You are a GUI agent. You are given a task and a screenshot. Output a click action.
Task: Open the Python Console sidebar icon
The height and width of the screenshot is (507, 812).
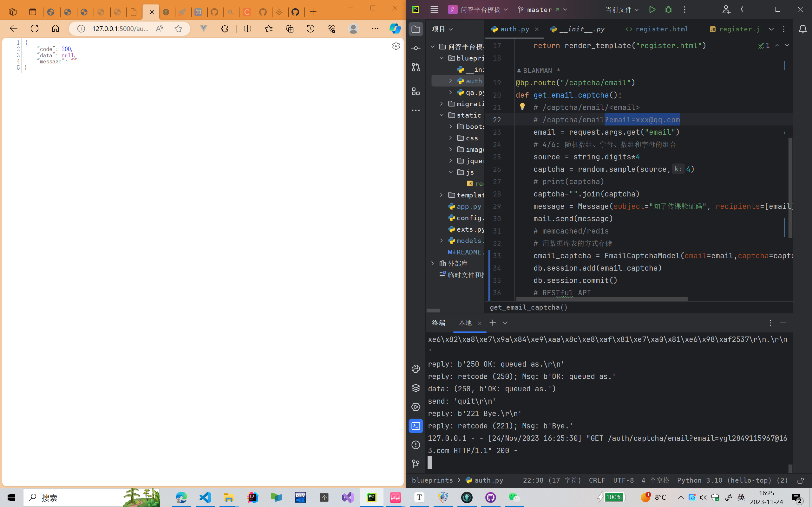pyautogui.click(x=416, y=369)
